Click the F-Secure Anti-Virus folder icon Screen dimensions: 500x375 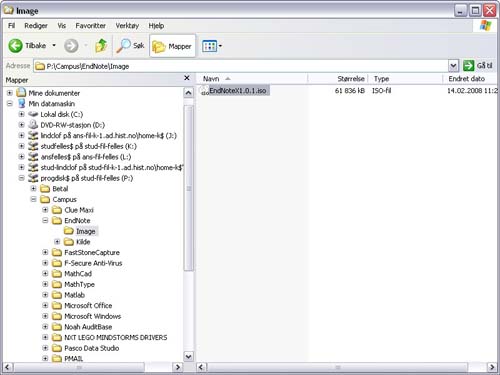(57, 263)
